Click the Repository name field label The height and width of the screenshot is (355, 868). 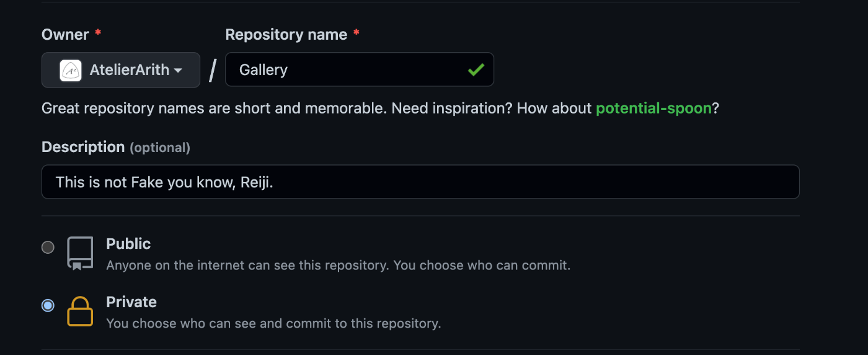[x=286, y=35]
